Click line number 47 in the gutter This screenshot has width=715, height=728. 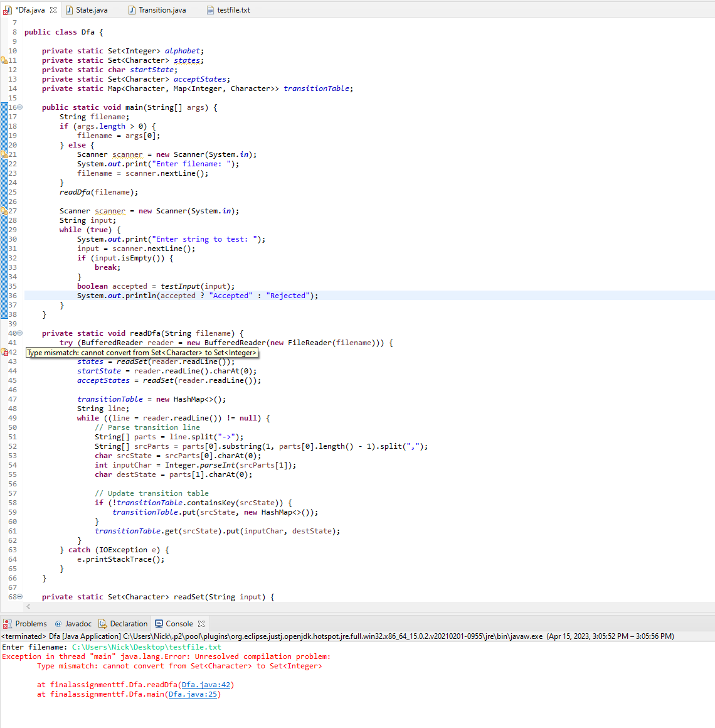[13, 399]
